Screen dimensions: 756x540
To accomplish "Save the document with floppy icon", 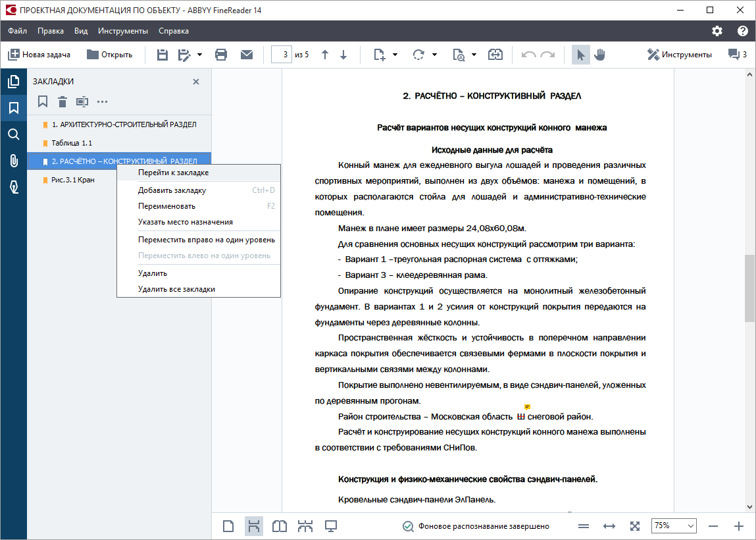I will pyautogui.click(x=163, y=55).
